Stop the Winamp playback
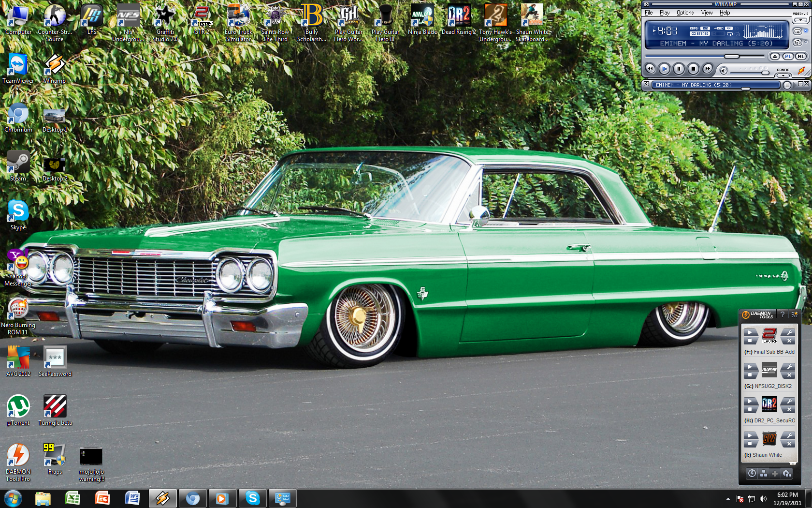Viewport: 812px width, 508px height. pos(693,69)
